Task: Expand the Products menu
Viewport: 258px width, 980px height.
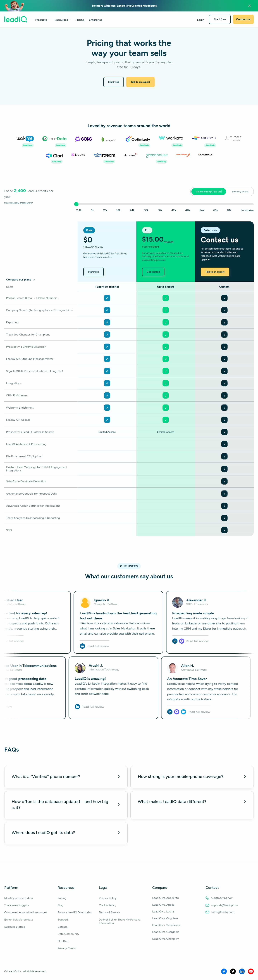Action: (x=42, y=20)
